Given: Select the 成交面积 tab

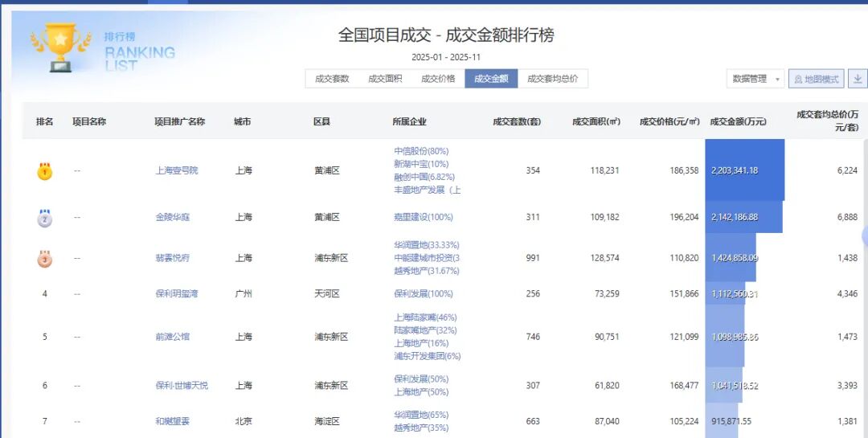Looking at the screenshot, I should pyautogui.click(x=385, y=79).
